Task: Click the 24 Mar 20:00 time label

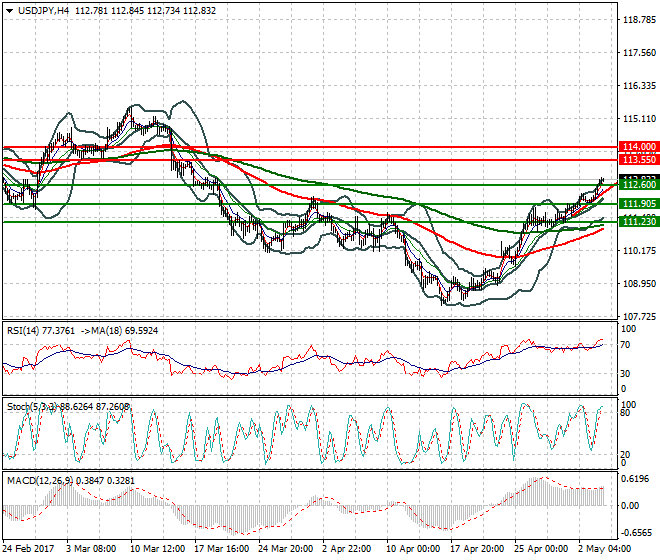Action: [x=285, y=549]
